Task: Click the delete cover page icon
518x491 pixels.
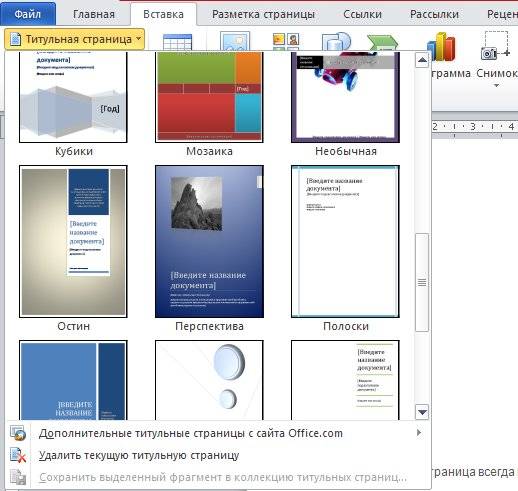Action: pos(18,455)
